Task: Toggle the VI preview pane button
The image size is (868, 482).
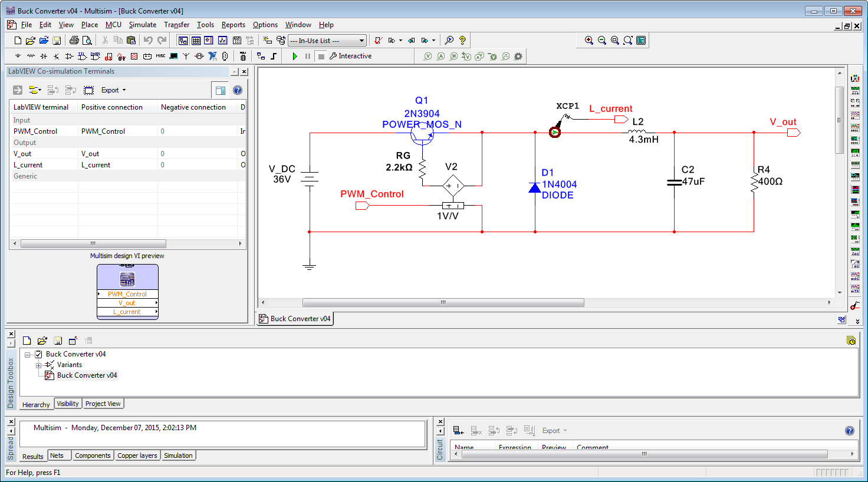Action: tap(220, 90)
